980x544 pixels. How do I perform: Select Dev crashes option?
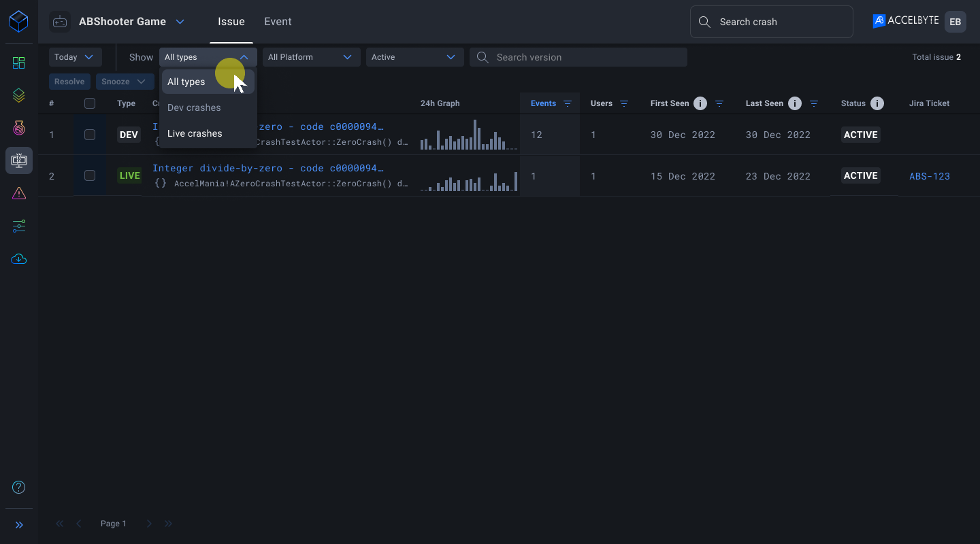coord(208,107)
